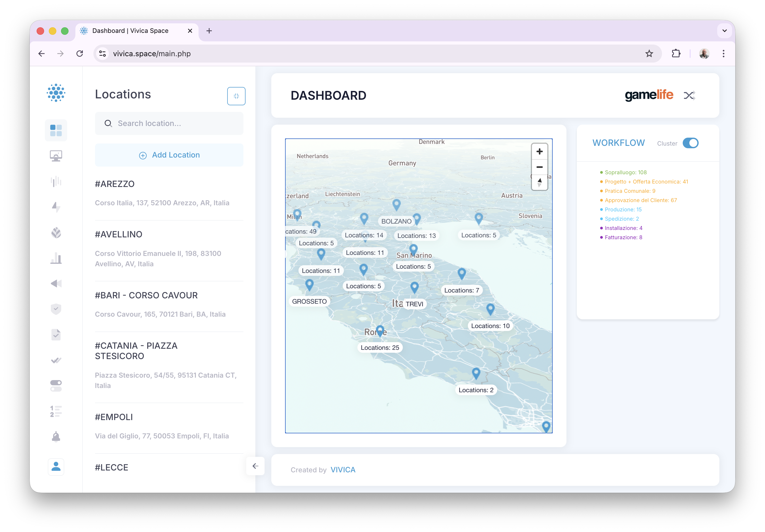Open the lightning bolt icon in sidebar
Image resolution: width=765 pixels, height=532 pixels.
tap(56, 207)
